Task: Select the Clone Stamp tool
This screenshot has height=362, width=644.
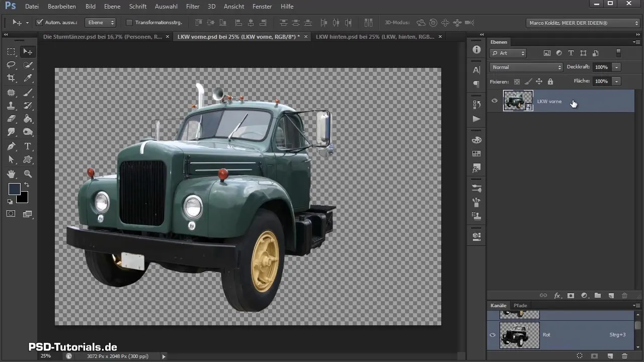Action: pos(11,106)
